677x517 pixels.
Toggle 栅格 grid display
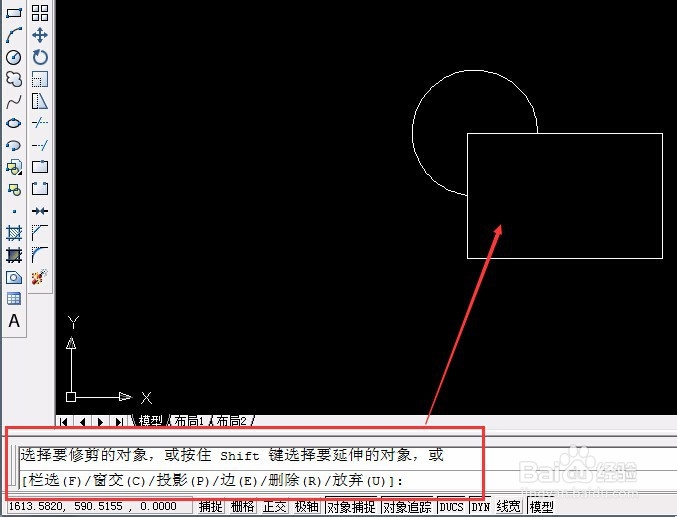click(242, 507)
